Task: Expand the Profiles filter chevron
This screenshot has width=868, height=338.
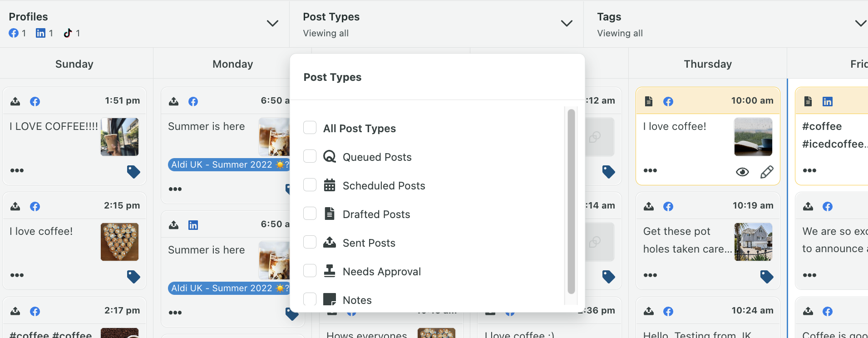Action: [272, 23]
